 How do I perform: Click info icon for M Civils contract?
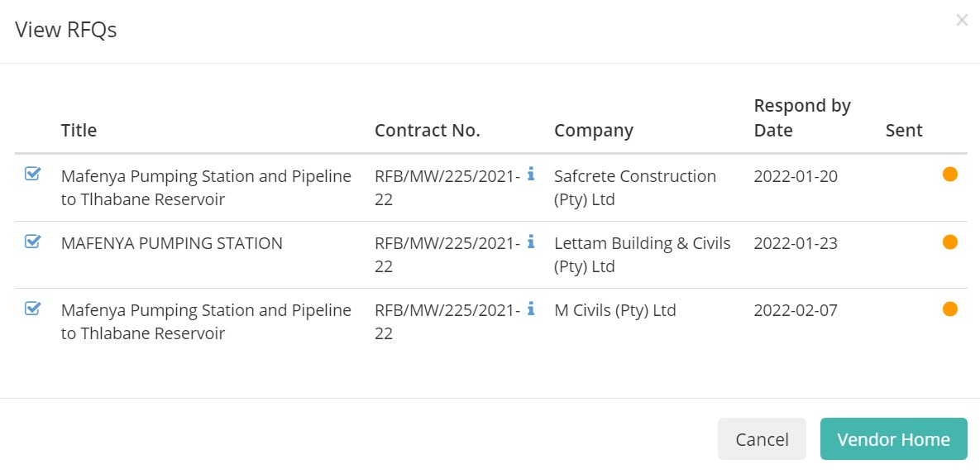click(x=531, y=308)
